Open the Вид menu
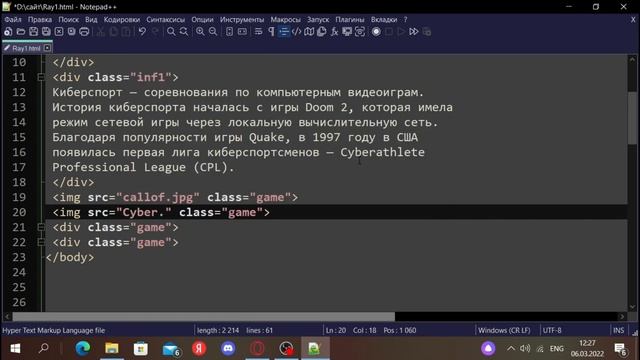Image resolution: width=640 pixels, height=360 pixels. tap(91, 19)
